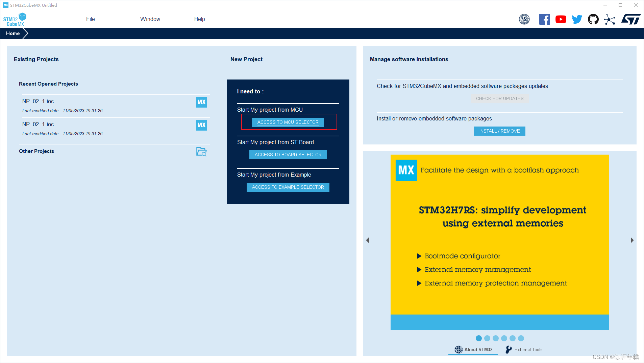
Task: Click ACCESS TO MCU SELECTOR button
Action: (288, 122)
